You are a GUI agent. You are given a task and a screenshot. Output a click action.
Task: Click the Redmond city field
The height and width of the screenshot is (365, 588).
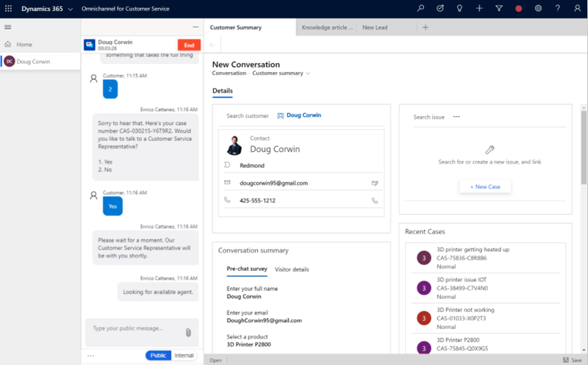point(252,165)
